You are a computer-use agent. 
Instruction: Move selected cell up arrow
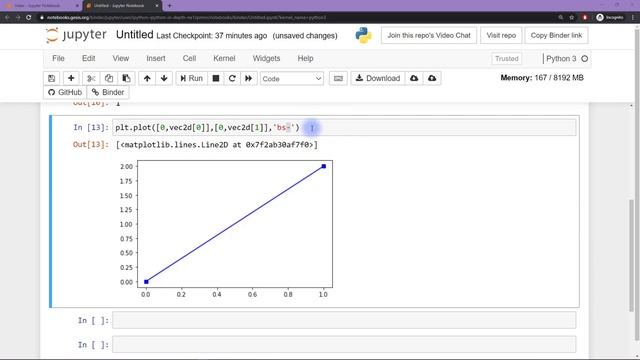(147, 78)
